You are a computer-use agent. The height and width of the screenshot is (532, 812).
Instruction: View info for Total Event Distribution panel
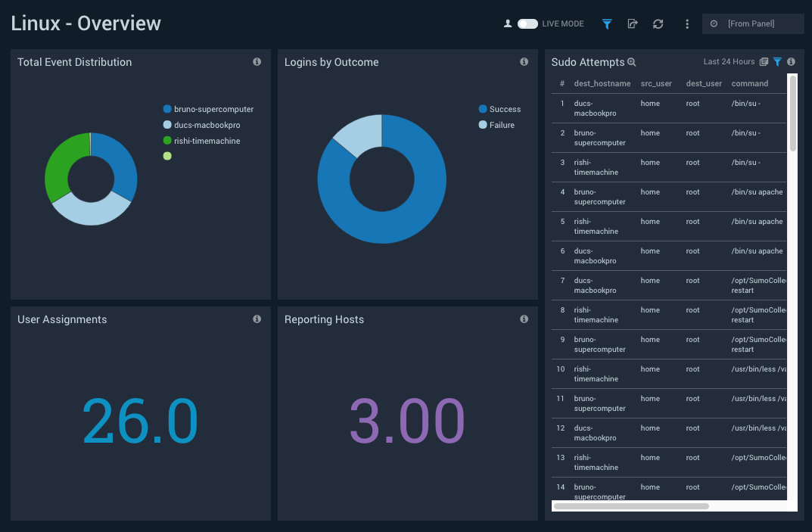tap(257, 62)
